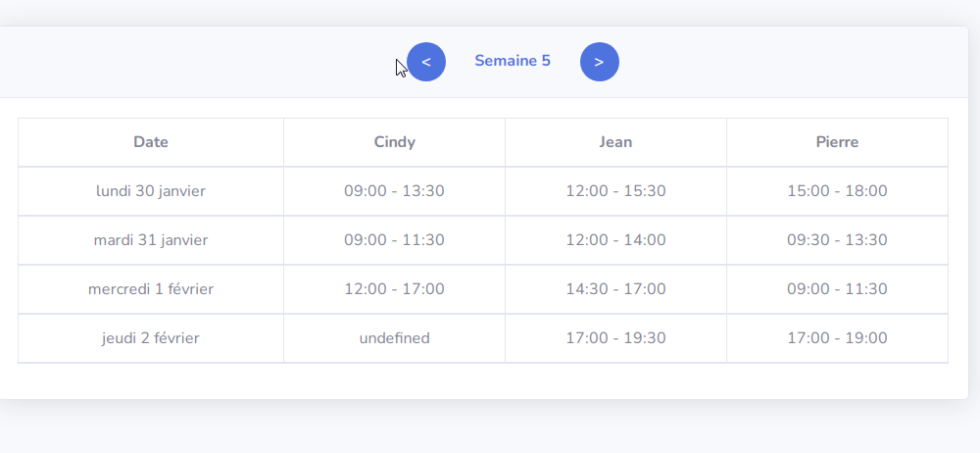Screen dimensions: 980x453
Task: Click the jeudi 2 février date cell
Action: (x=151, y=338)
